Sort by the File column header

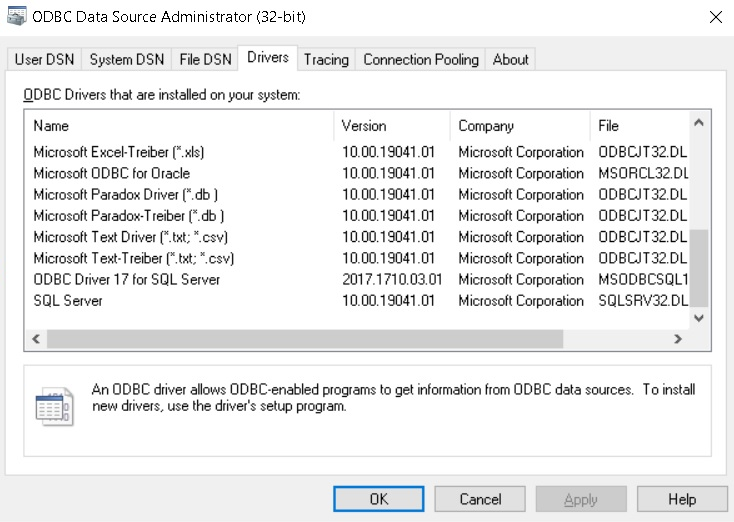(x=639, y=126)
